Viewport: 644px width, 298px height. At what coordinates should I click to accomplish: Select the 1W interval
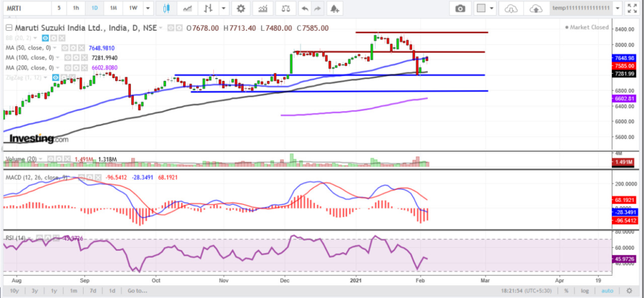[x=133, y=8]
